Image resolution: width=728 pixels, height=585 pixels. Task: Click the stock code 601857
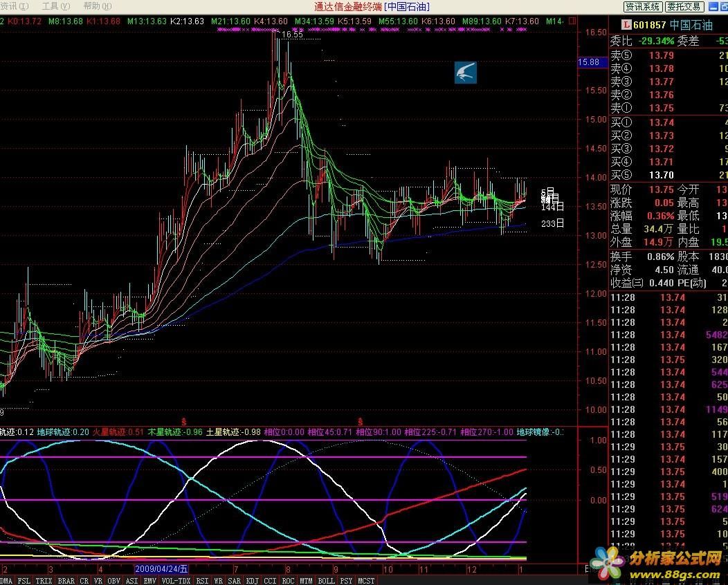(x=650, y=25)
